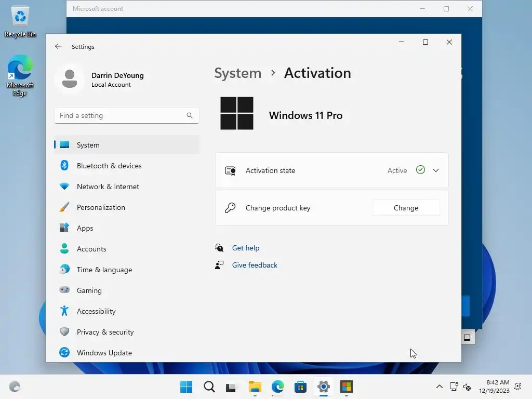Open Bluetooth & devices settings

(127, 166)
